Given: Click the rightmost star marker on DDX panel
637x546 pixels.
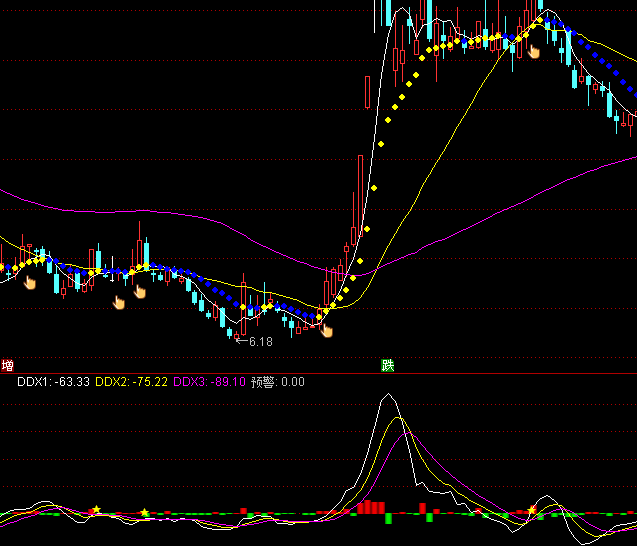Looking at the screenshot, I should click(x=533, y=509).
